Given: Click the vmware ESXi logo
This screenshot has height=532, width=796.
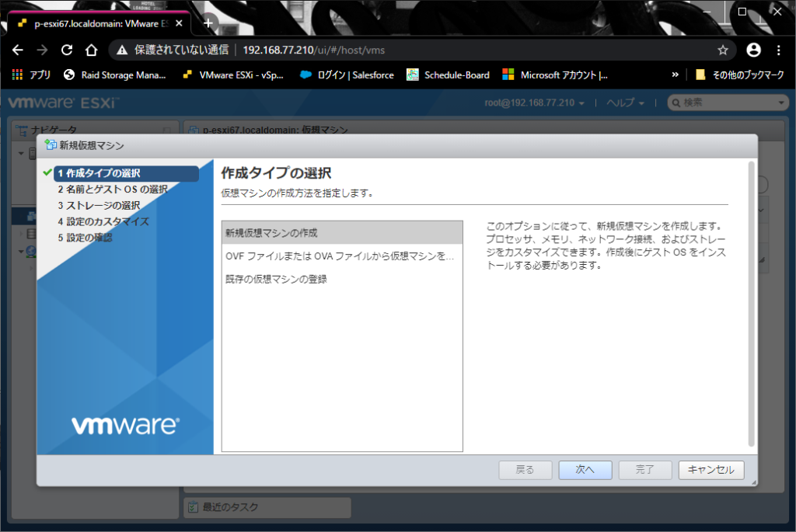Looking at the screenshot, I should coord(64,103).
